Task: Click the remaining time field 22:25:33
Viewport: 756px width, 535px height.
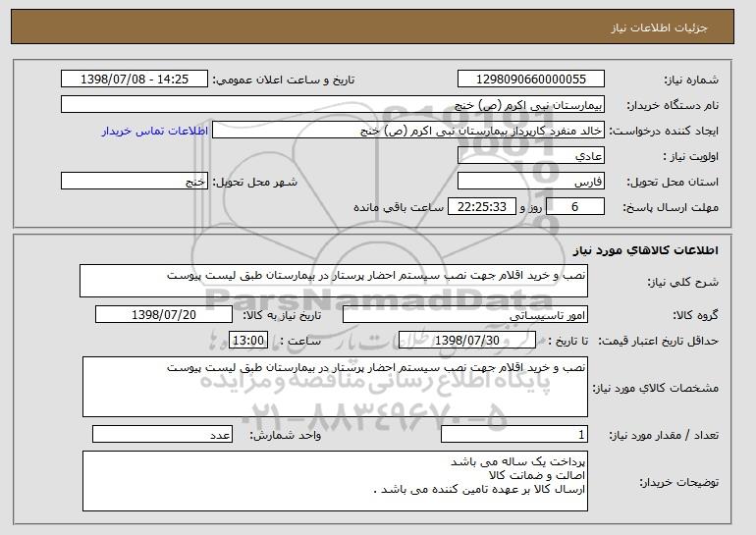Action: pos(482,207)
